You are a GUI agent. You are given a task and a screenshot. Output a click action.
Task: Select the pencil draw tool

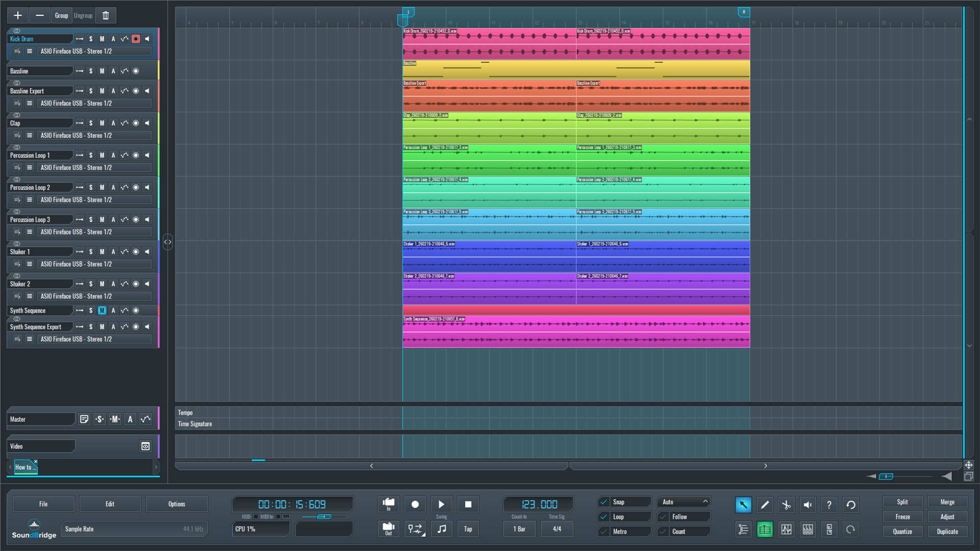[765, 505]
